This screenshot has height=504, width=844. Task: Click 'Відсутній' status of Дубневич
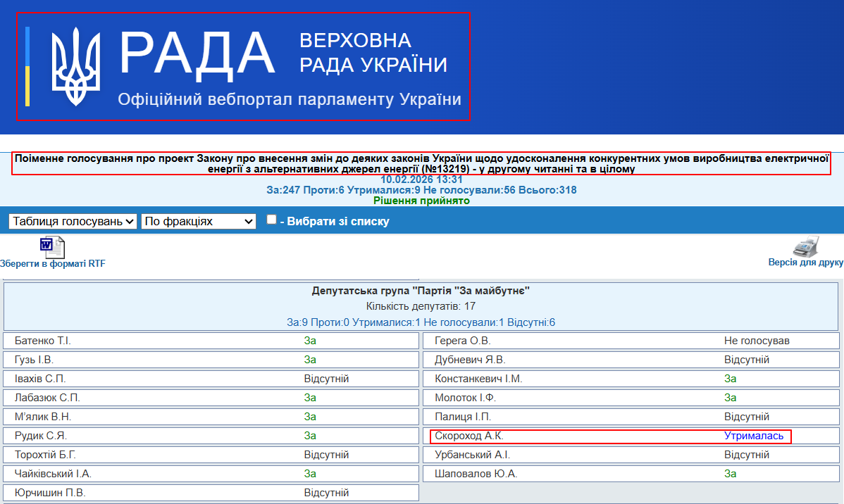(x=747, y=359)
